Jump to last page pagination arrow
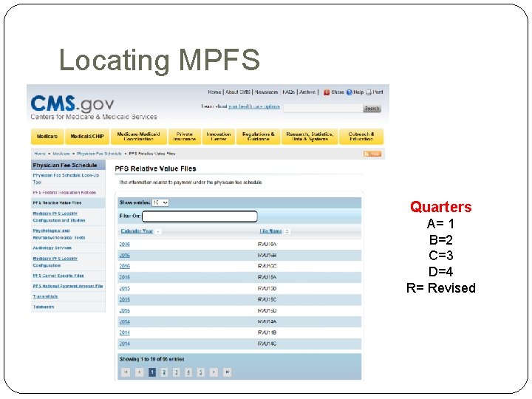 pyautogui.click(x=228, y=372)
